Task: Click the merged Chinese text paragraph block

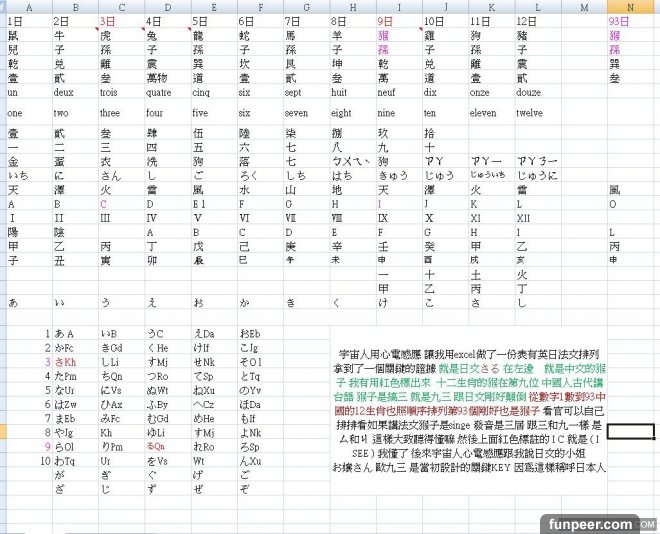Action: pos(467,411)
